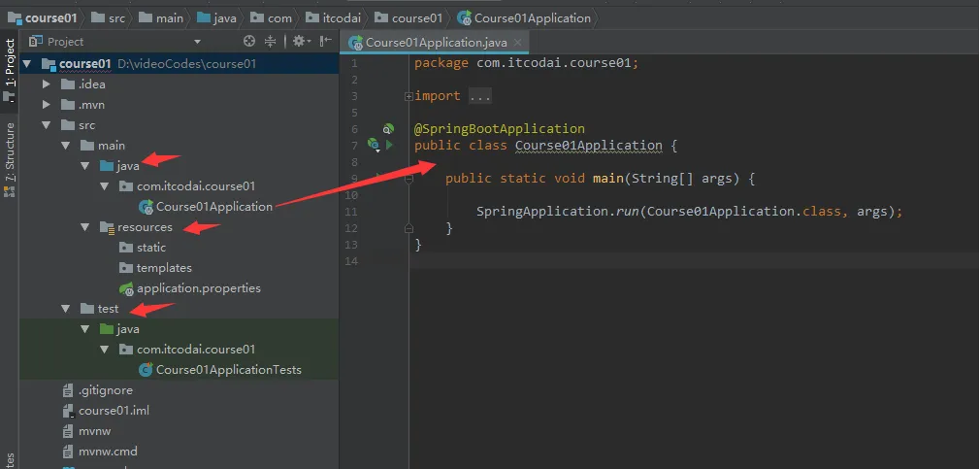The height and width of the screenshot is (469, 980).
Task: Click the Course01Application breadcrumb
Action: (x=524, y=18)
